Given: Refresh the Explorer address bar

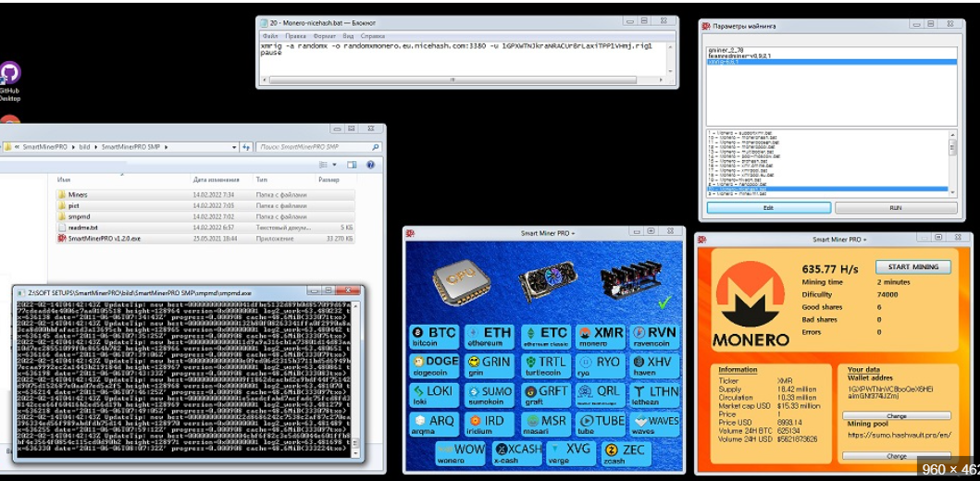Looking at the screenshot, I should click(245, 147).
